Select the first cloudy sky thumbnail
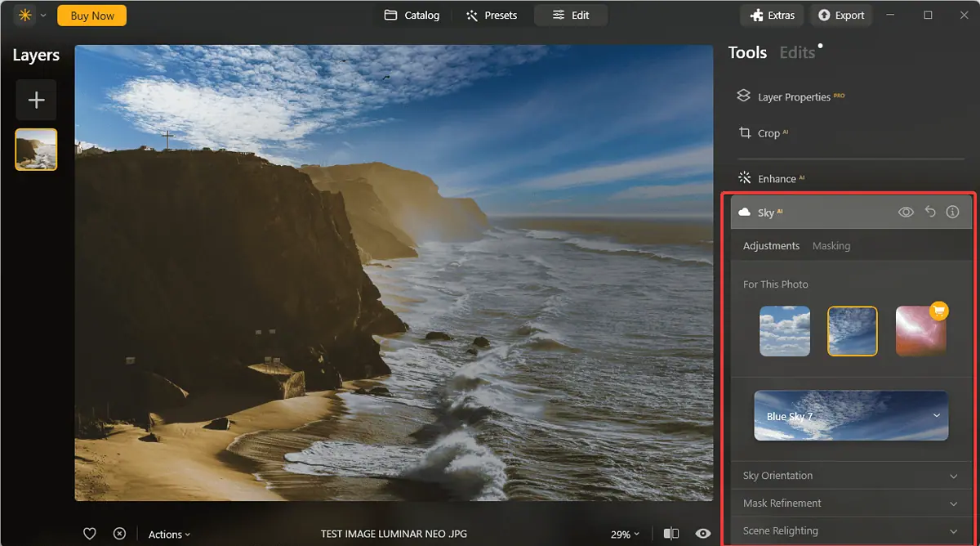Viewport: 980px width, 546px height. [x=785, y=331]
